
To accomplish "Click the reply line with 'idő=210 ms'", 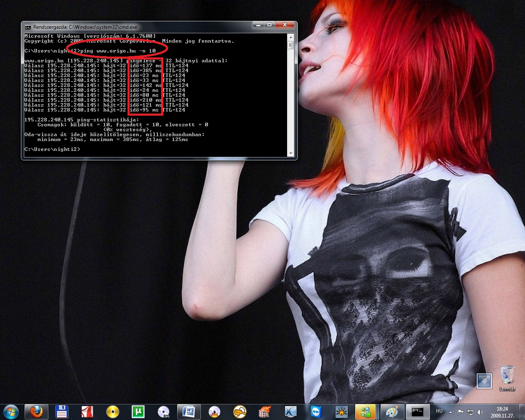I will tap(106, 100).
